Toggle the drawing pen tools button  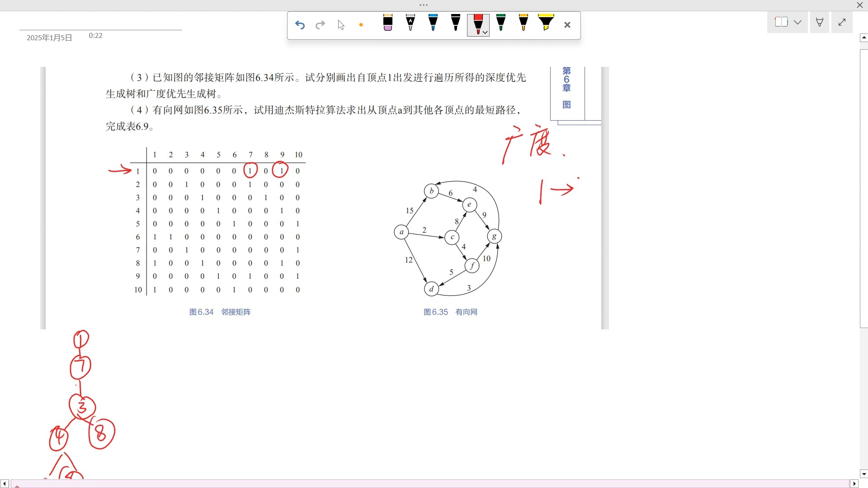tap(819, 22)
